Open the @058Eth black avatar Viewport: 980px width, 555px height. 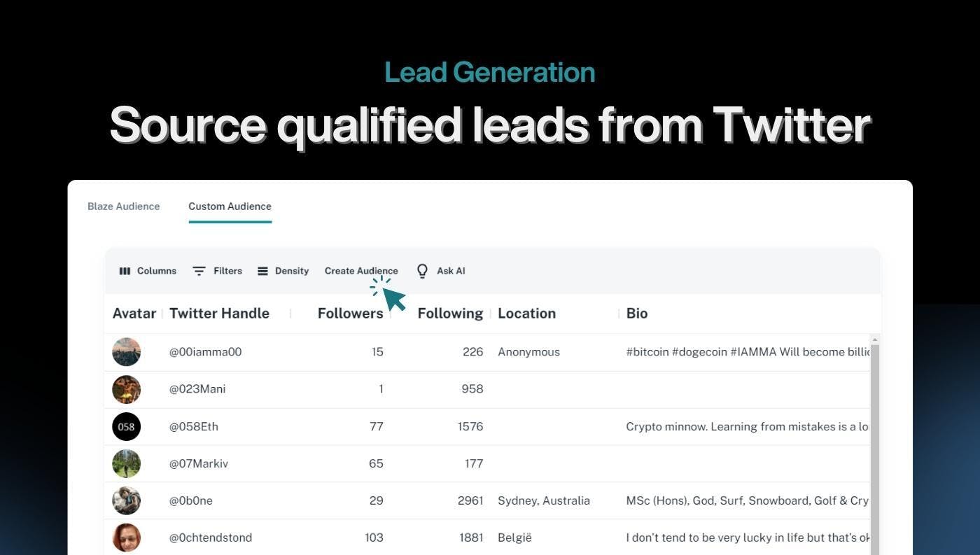click(x=127, y=426)
